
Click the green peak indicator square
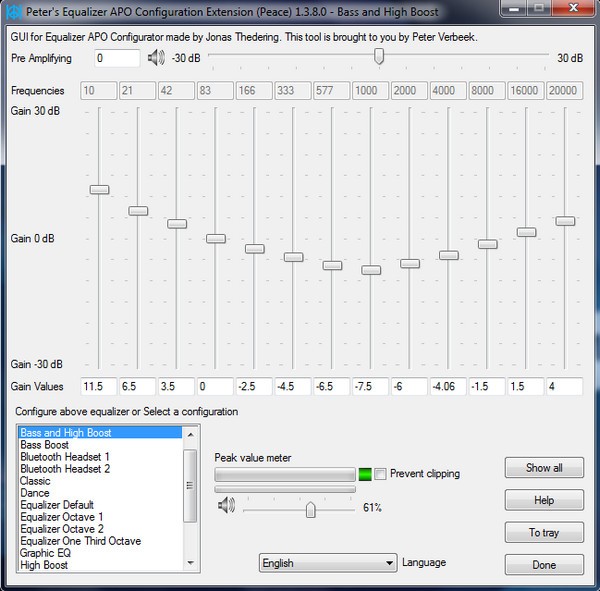(365, 474)
